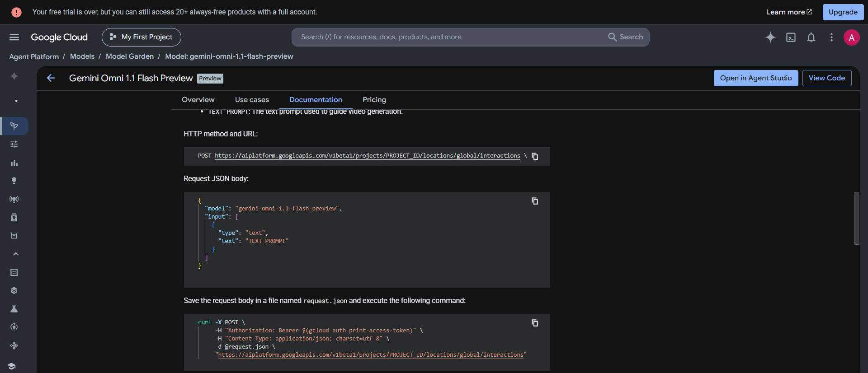The width and height of the screenshot is (868, 373).
Task: Follow the Learn more link
Action: pos(789,12)
